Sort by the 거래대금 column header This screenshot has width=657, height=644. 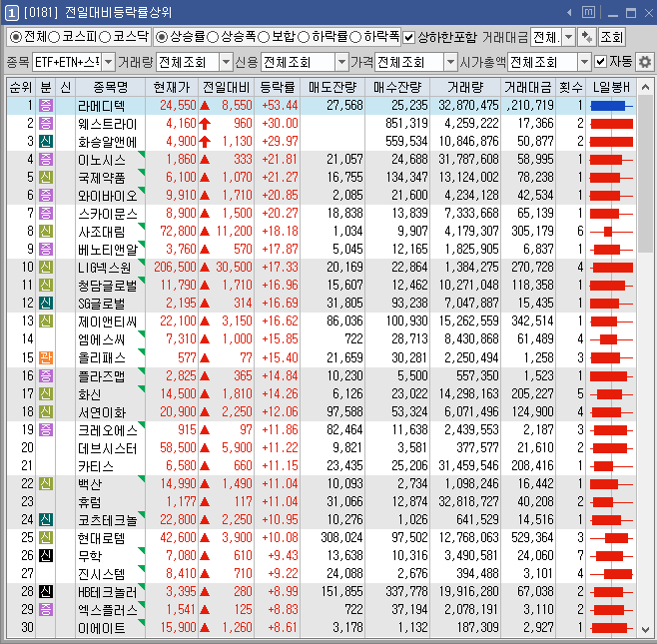point(528,87)
